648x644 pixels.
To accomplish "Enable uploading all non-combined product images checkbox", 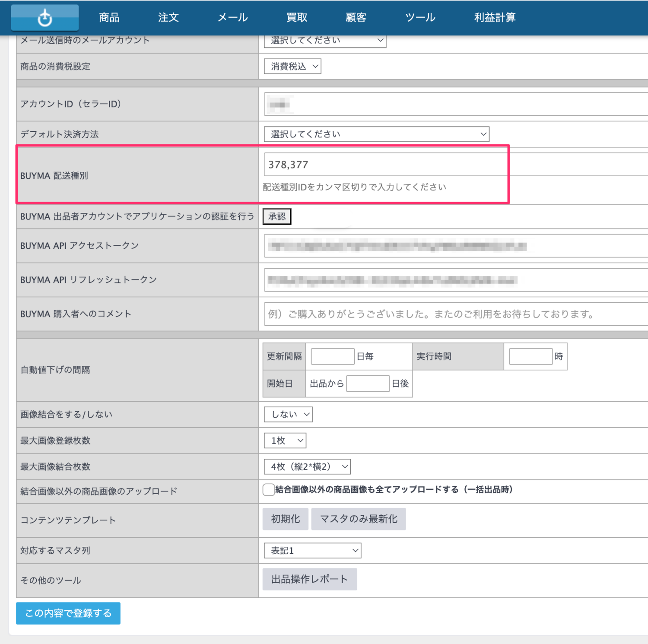I will (x=269, y=490).
